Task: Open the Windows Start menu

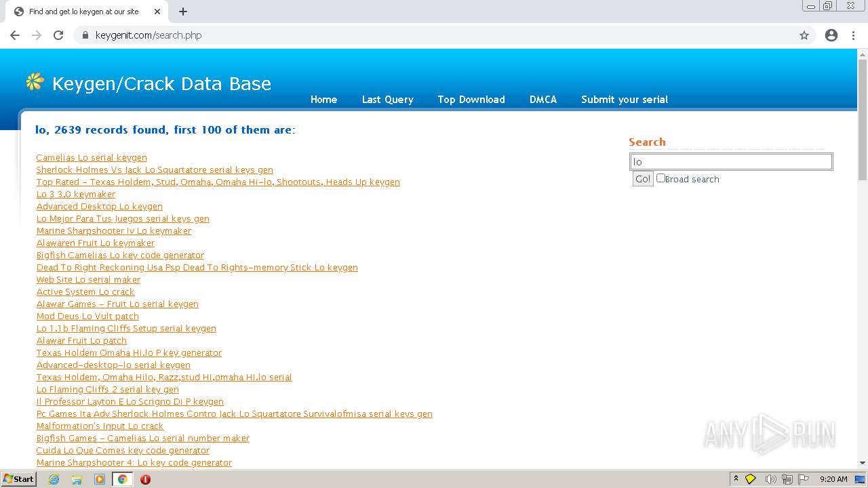Action: point(19,479)
